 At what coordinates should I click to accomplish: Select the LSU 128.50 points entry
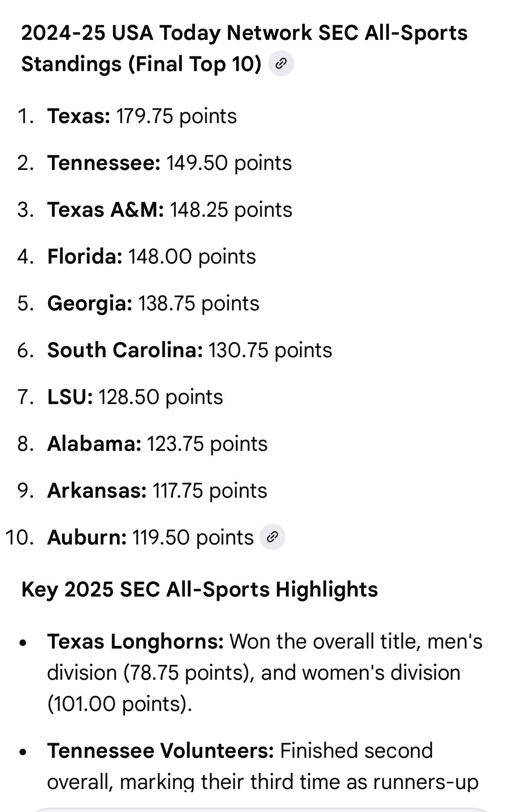pyautogui.click(x=135, y=397)
